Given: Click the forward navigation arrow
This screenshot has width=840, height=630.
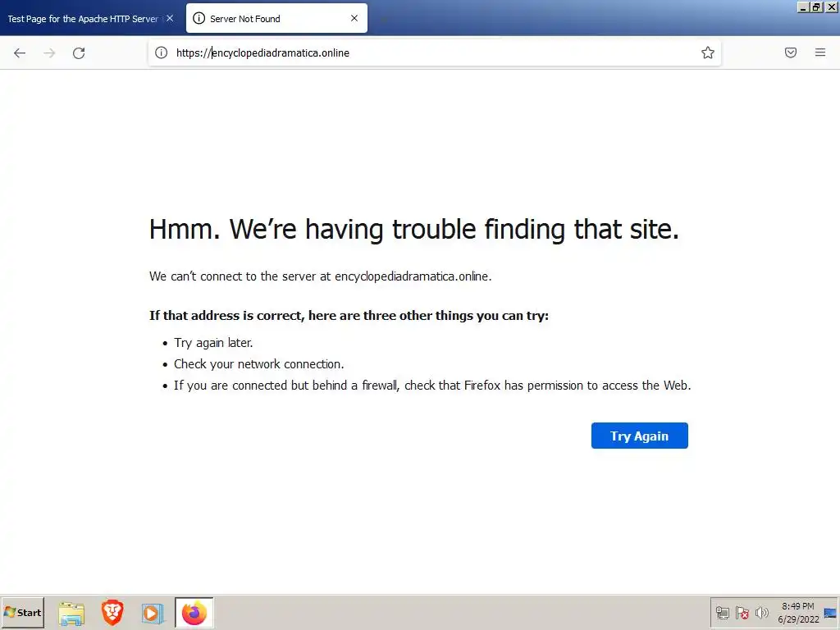Looking at the screenshot, I should click(49, 52).
